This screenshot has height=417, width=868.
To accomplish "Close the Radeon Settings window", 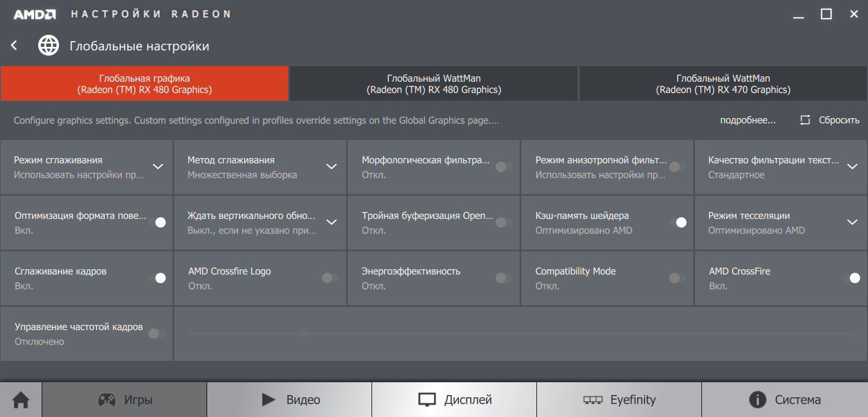I will click(854, 14).
